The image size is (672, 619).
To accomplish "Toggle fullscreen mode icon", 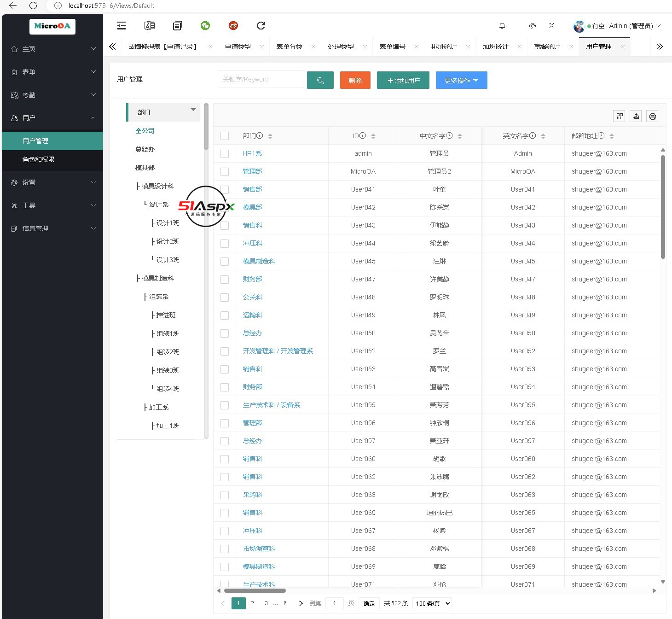I will (552, 26).
